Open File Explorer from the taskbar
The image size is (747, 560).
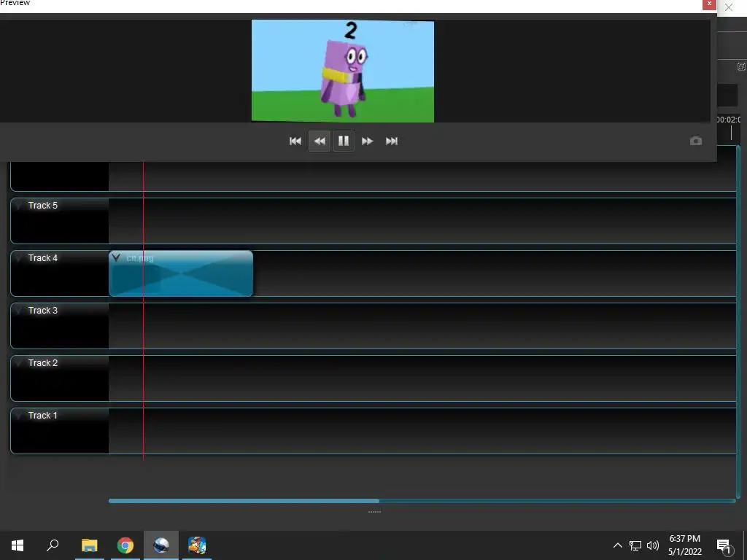tap(89, 545)
